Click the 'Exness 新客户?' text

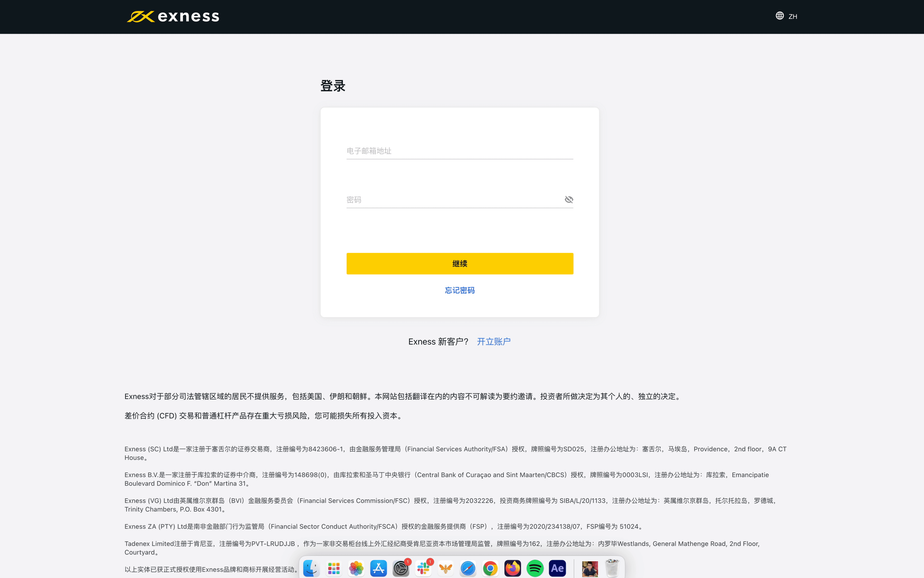pos(438,341)
